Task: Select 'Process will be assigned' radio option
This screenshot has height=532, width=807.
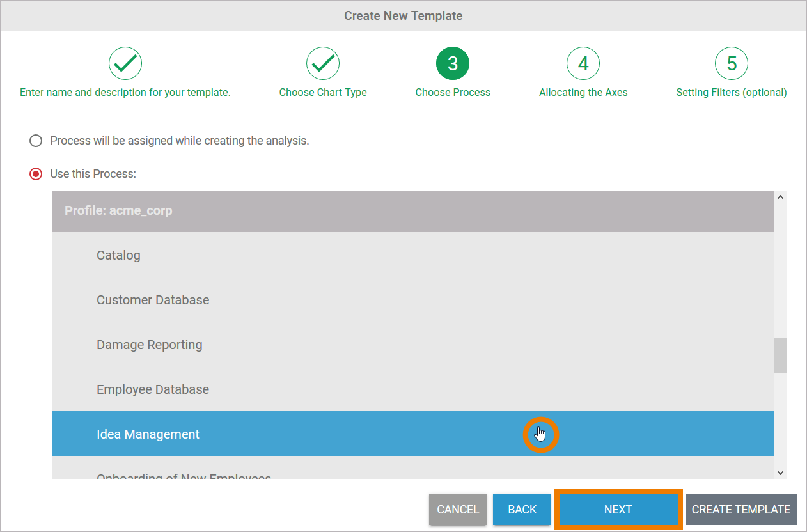Action: pyautogui.click(x=36, y=141)
